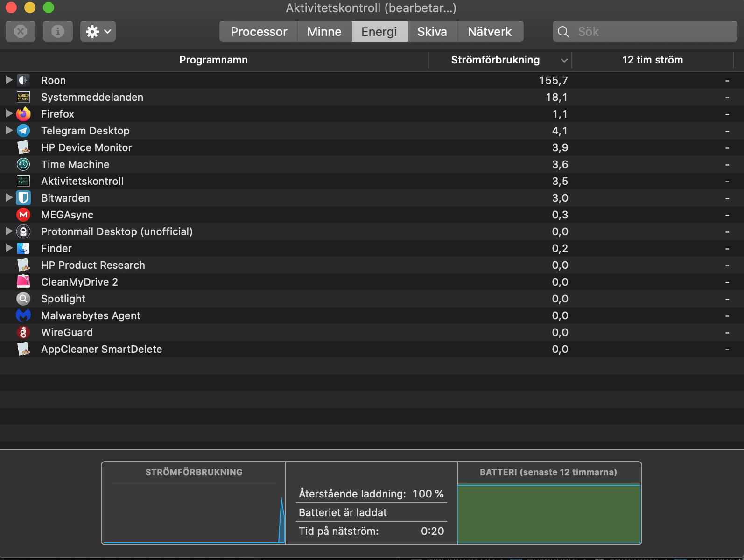Click the MEGAsync red icon

click(x=23, y=215)
